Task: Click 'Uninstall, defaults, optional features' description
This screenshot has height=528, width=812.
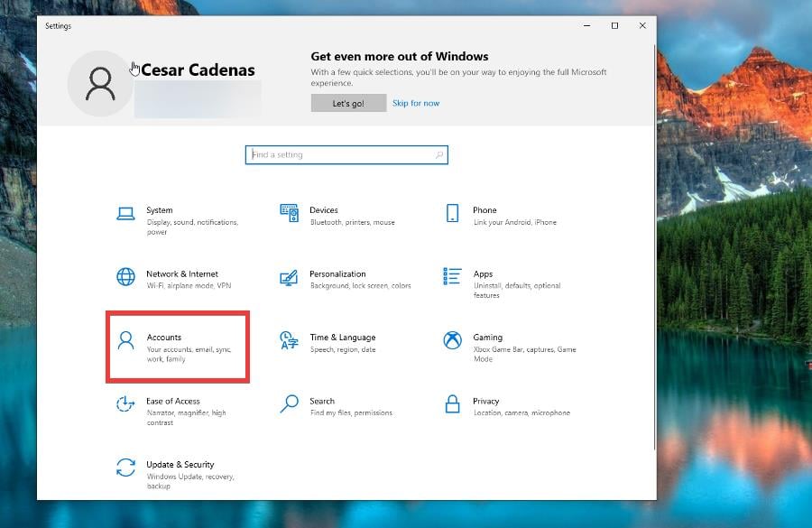Action: pos(517,290)
